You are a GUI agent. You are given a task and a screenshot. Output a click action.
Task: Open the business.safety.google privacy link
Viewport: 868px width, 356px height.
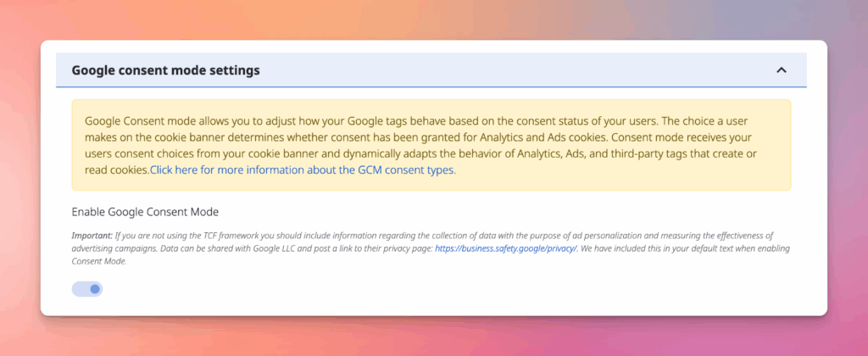[506, 248]
